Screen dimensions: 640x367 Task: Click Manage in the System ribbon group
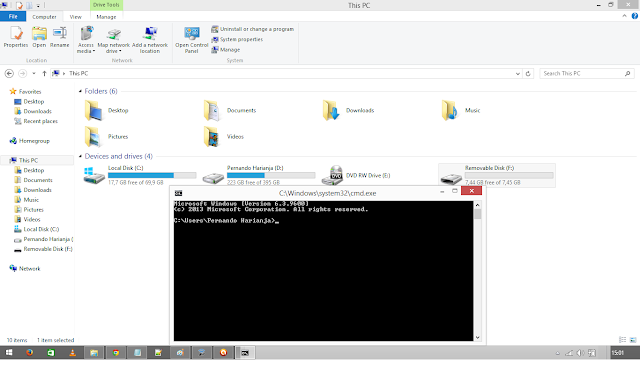[226, 49]
